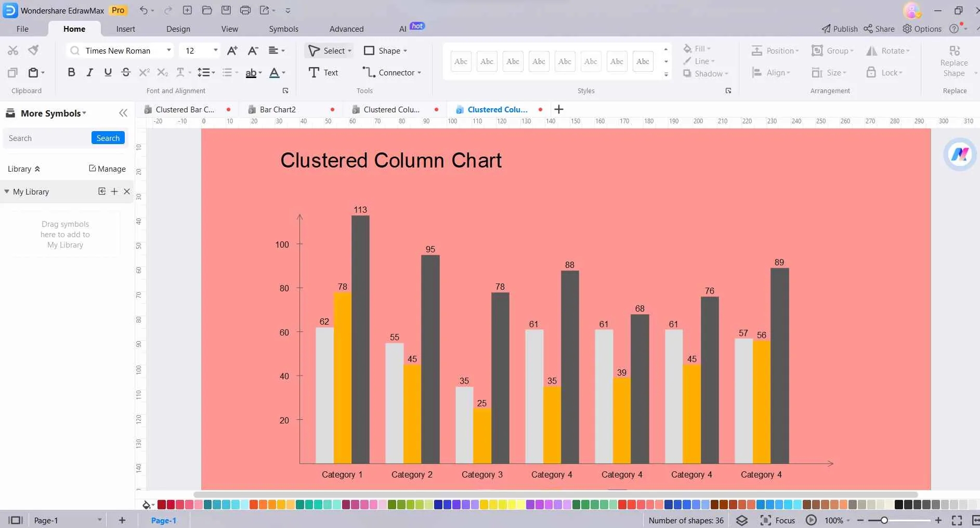This screenshot has width=980, height=528.
Task: Toggle bold formatting
Action: [x=71, y=72]
